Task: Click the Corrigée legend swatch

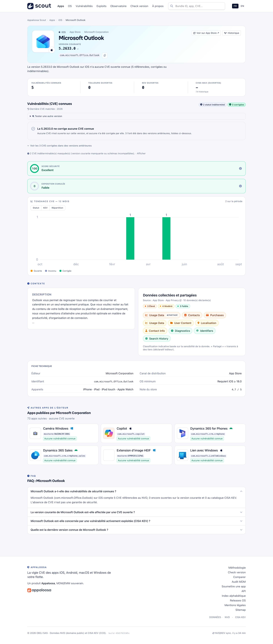Action: tap(60, 271)
